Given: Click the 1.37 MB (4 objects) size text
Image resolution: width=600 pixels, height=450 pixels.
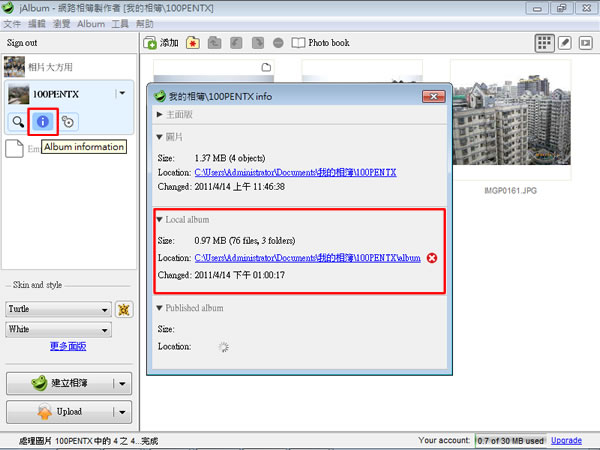Looking at the screenshot, I should [x=230, y=158].
